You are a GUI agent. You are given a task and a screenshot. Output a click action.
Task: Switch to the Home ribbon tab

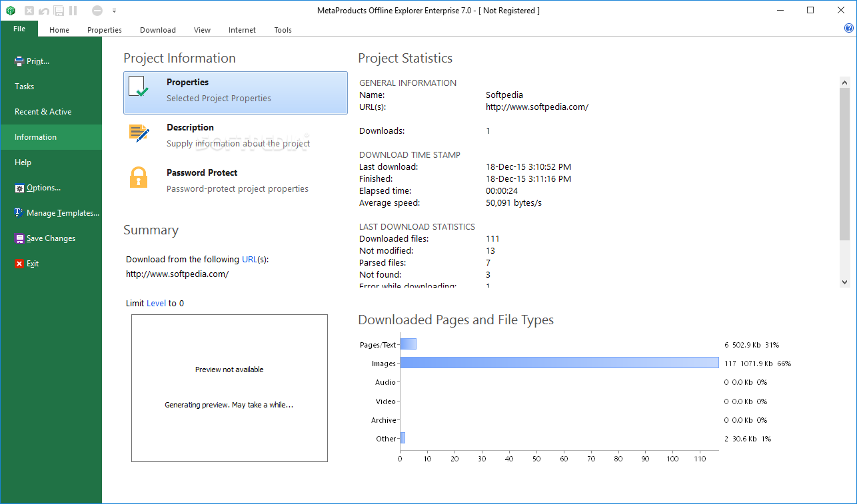pyautogui.click(x=59, y=30)
